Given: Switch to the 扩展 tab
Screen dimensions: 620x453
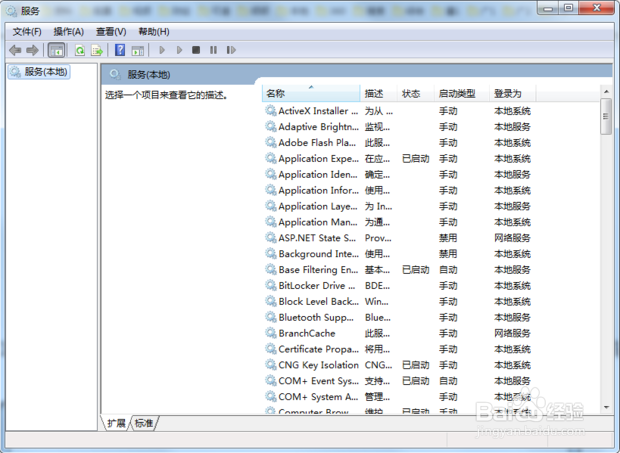Looking at the screenshot, I should pos(116,423).
